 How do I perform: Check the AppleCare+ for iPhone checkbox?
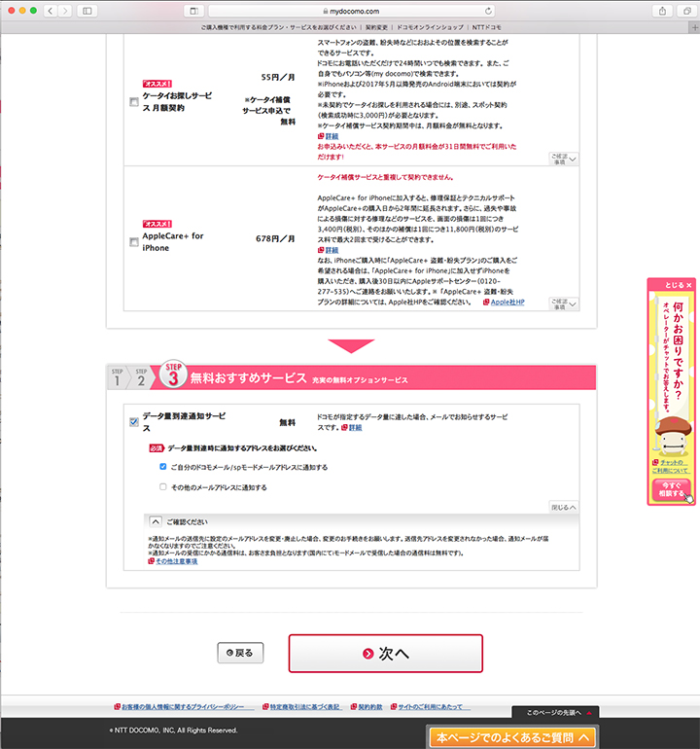(134, 242)
